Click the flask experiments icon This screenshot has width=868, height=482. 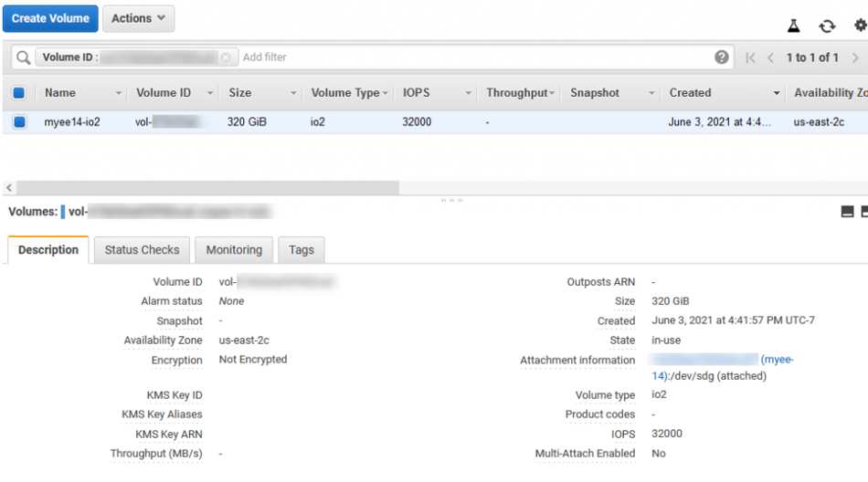(x=793, y=26)
